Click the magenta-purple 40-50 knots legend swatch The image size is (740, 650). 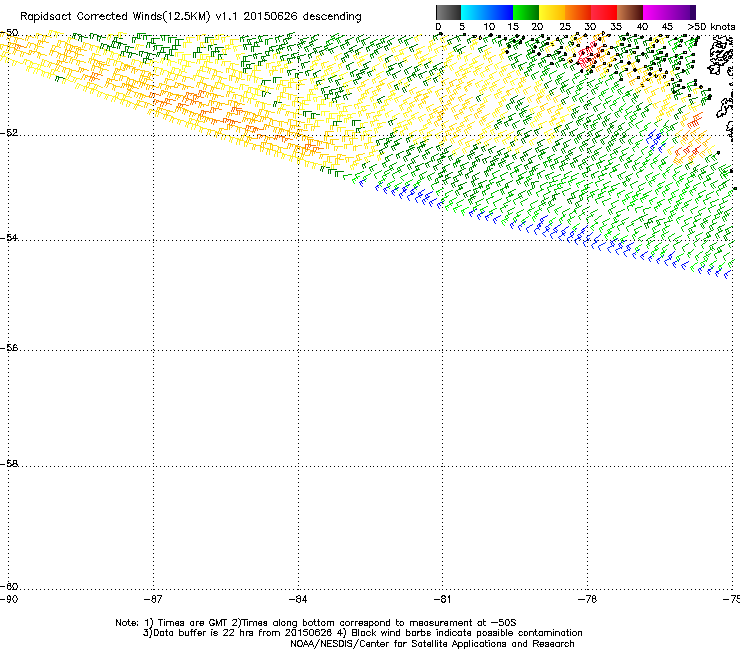[x=669, y=12]
